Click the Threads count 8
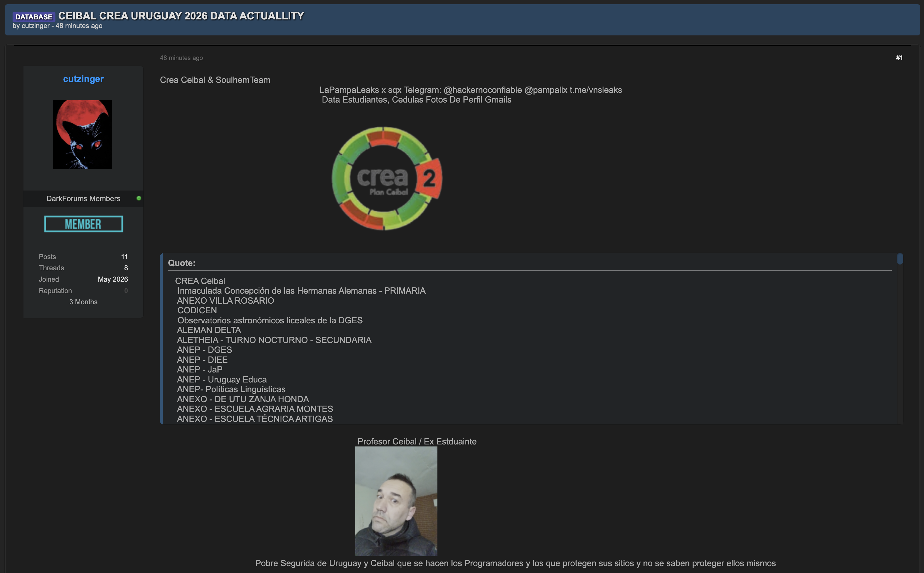924x573 pixels. [x=126, y=268]
